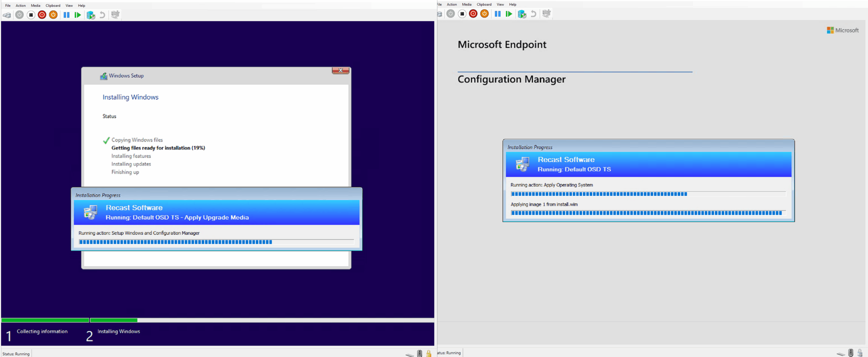Image resolution: width=868 pixels, height=357 pixels.
Task: Pause the Windows Setup virtual machine
Action: (x=66, y=15)
